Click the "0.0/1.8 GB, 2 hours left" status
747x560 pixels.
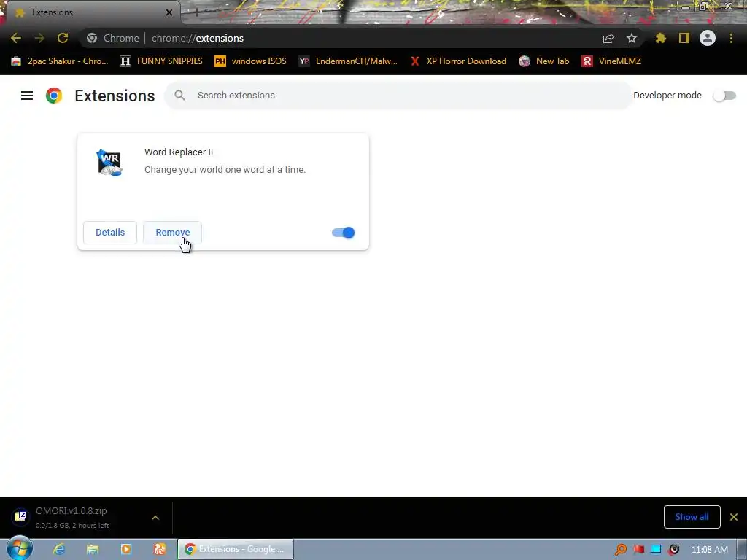(x=72, y=525)
